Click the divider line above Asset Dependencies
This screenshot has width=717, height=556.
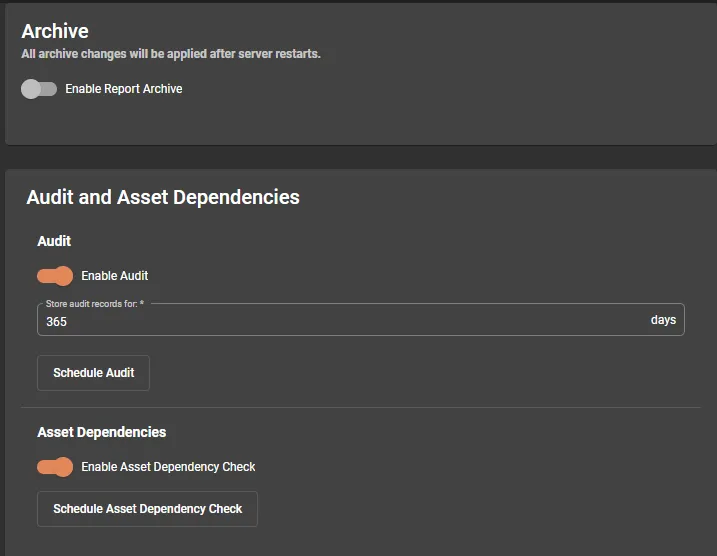(360, 408)
